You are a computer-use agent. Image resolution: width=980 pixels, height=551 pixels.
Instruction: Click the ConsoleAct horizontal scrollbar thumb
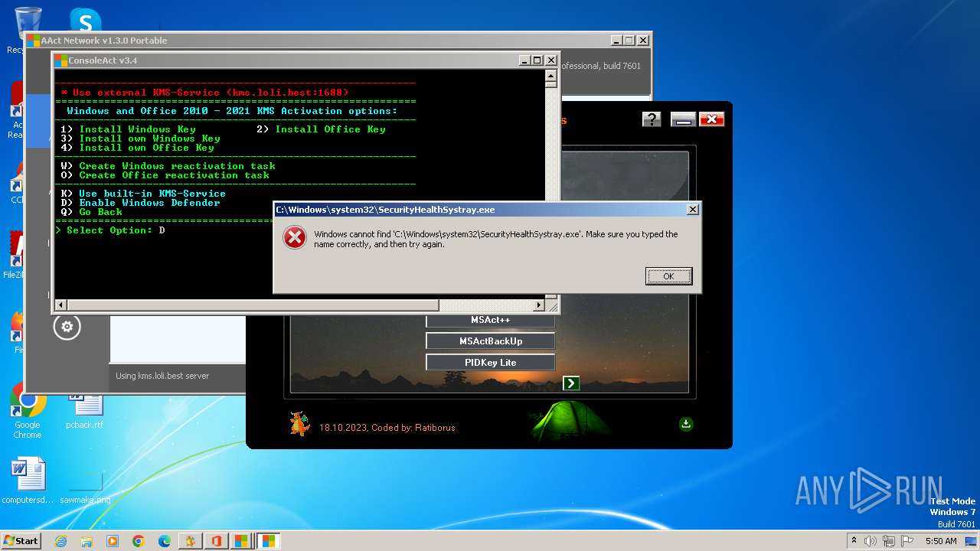253,305
